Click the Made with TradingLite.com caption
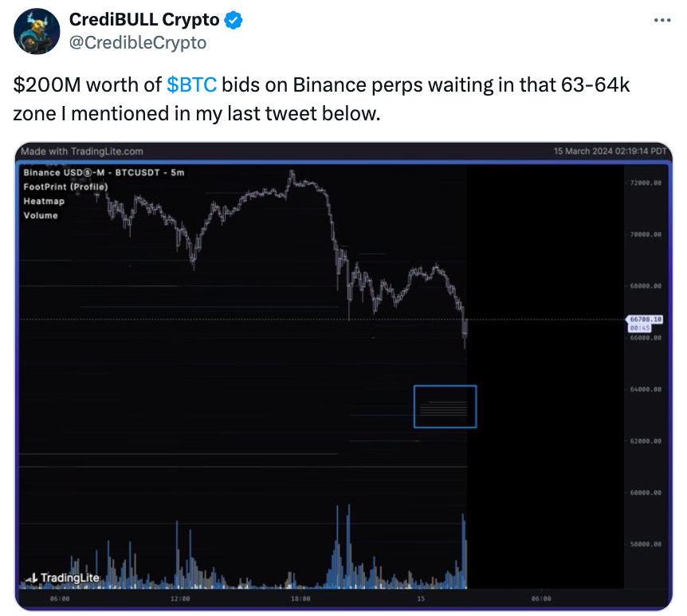This screenshot has width=687, height=616. (x=82, y=151)
